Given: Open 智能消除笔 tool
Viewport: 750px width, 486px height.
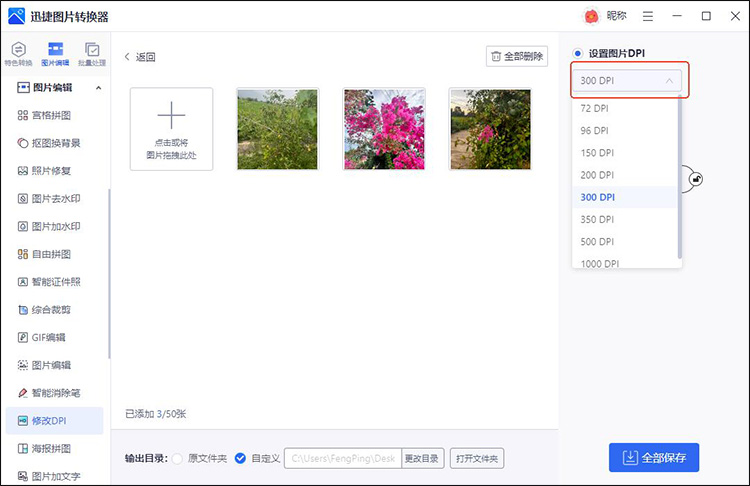Looking at the screenshot, I should 49,393.
